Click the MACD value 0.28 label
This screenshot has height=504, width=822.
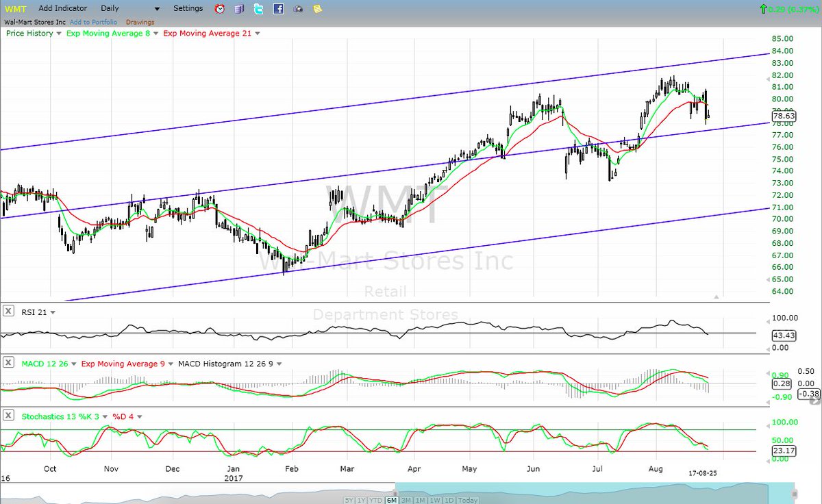pyautogui.click(x=781, y=383)
